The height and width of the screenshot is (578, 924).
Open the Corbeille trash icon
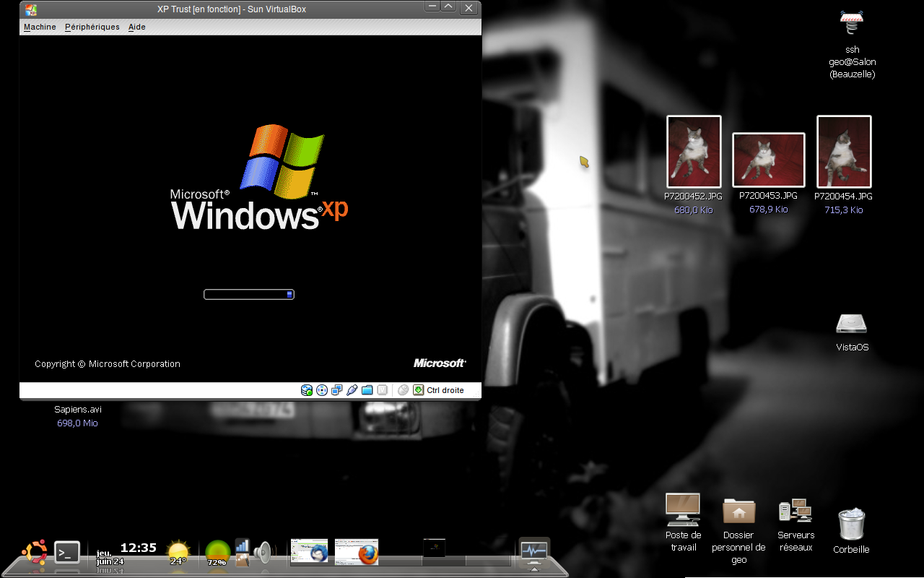pyautogui.click(x=851, y=524)
